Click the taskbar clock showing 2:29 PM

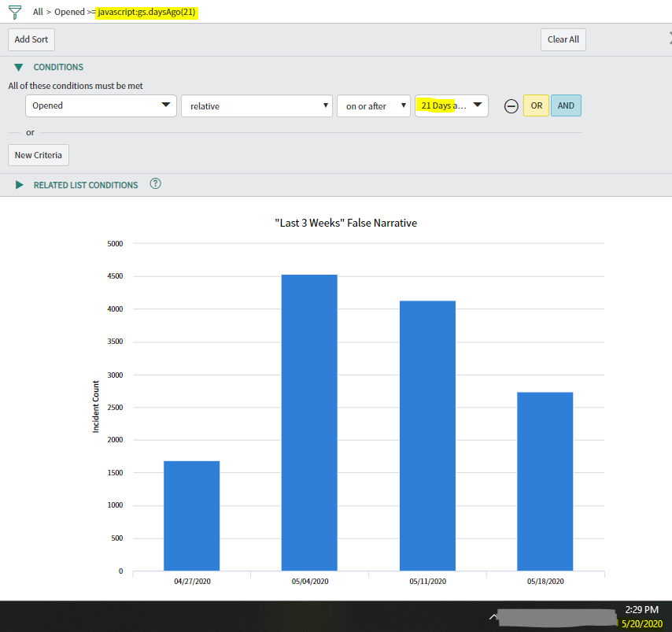pyautogui.click(x=641, y=609)
